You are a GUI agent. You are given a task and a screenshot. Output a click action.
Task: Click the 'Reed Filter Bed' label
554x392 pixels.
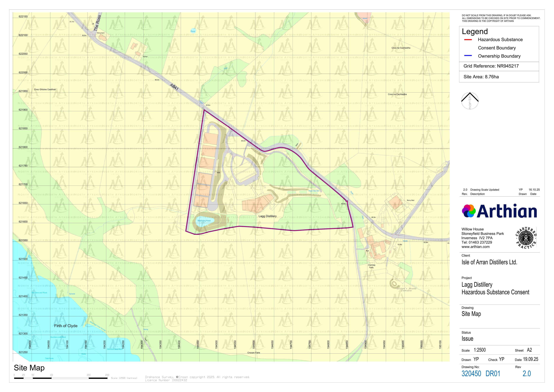314,191
